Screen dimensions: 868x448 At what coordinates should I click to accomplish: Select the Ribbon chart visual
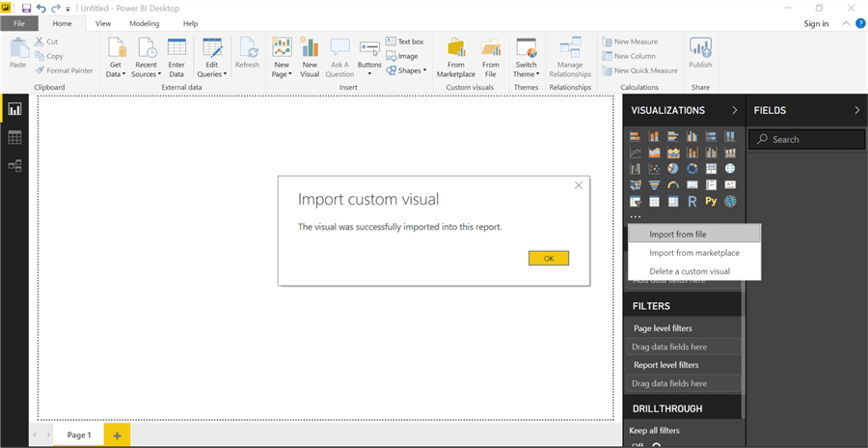[x=730, y=153]
